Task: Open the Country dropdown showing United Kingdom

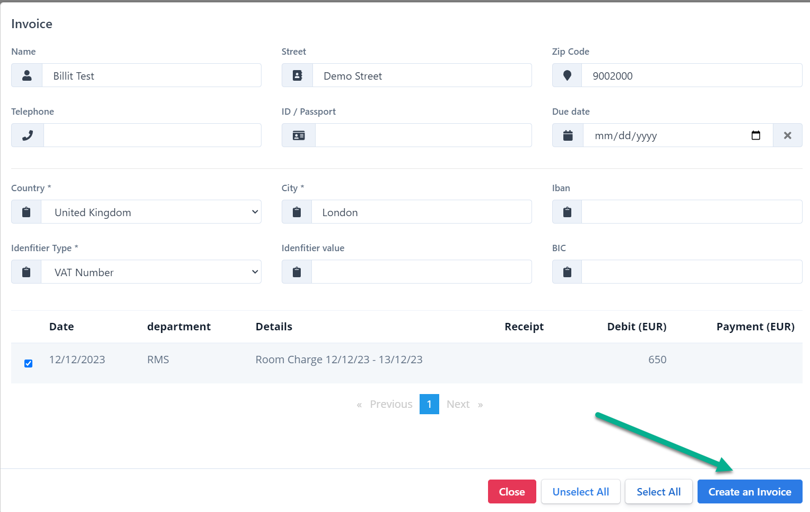Action: [151, 212]
